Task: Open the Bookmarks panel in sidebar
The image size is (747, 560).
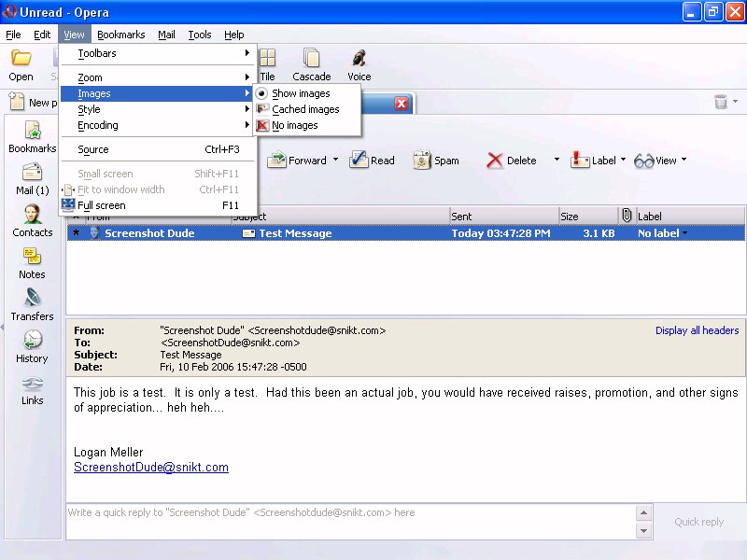Action: tap(33, 137)
